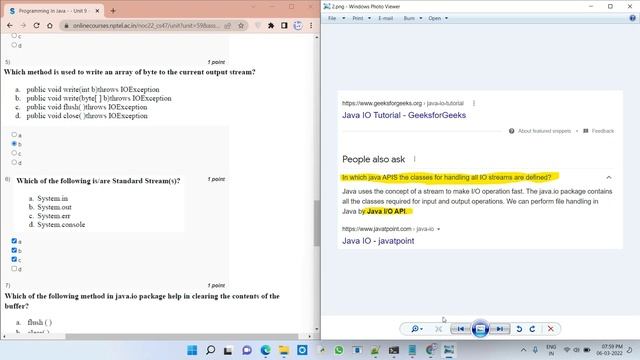Viewport: 640px width, 360px height.
Task: Open terminal app on taskbar
Action: 394,350
